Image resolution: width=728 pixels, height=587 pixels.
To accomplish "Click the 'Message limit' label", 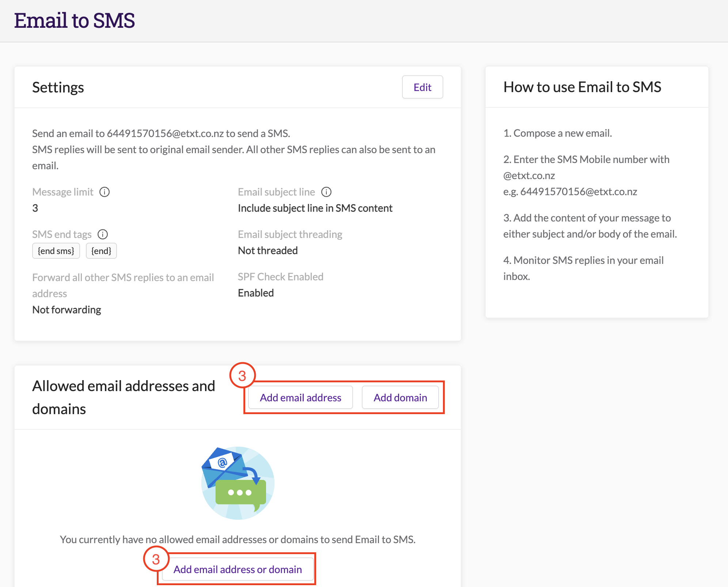I will click(x=63, y=192).
